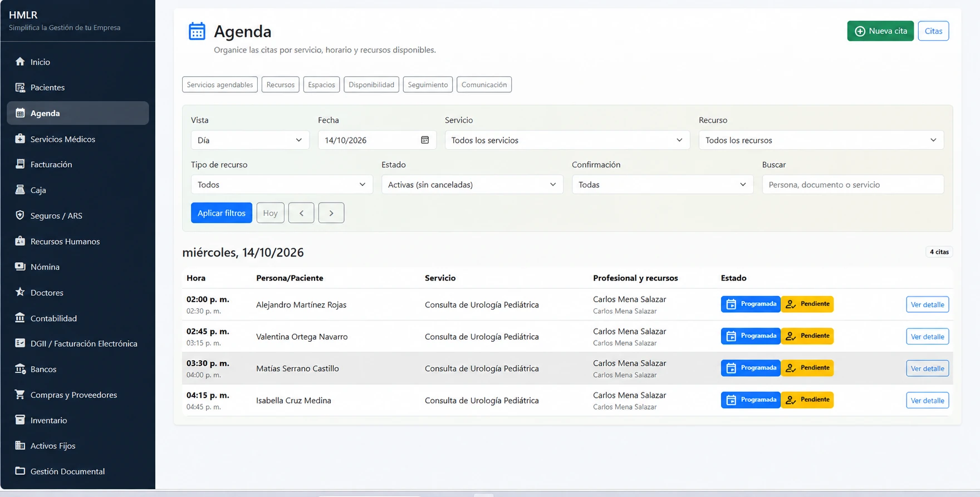Click the Compras y Proveedores cart icon
This screenshot has width=980, height=497.
(x=20, y=394)
